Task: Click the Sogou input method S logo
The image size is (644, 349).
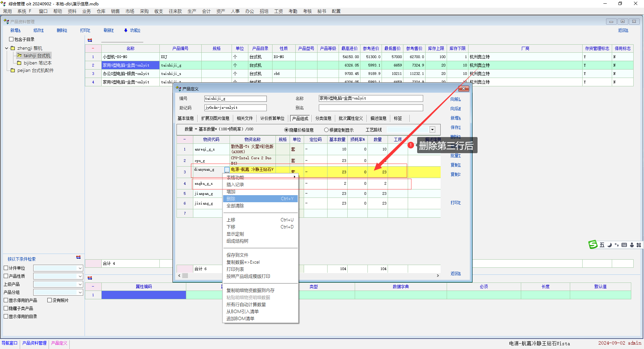Action: point(593,245)
